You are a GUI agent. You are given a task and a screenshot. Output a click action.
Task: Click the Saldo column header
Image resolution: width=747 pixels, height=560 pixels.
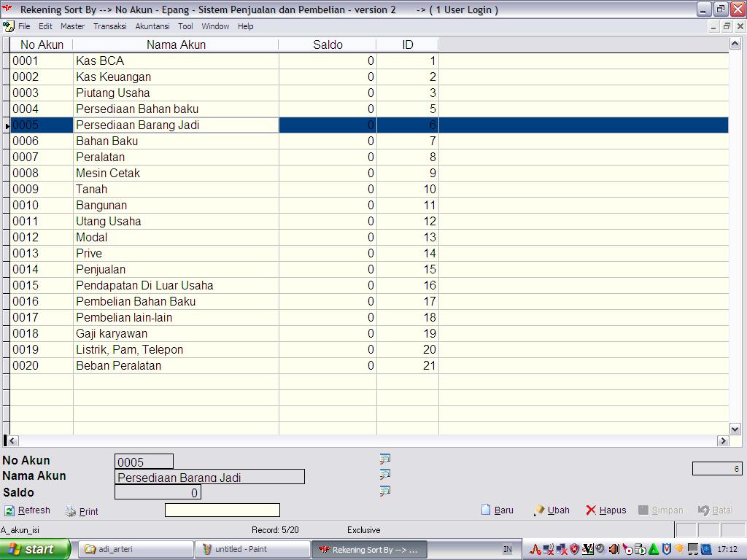[x=328, y=44]
